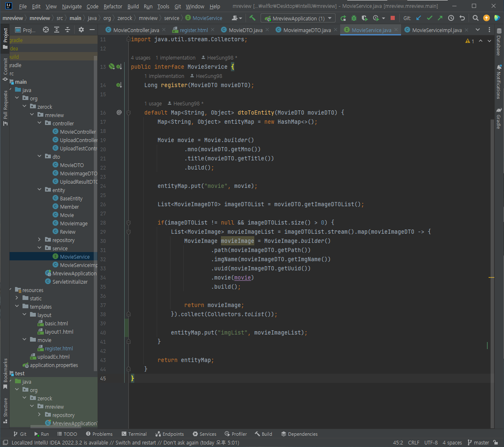Open the Refactor menu

coord(113,6)
